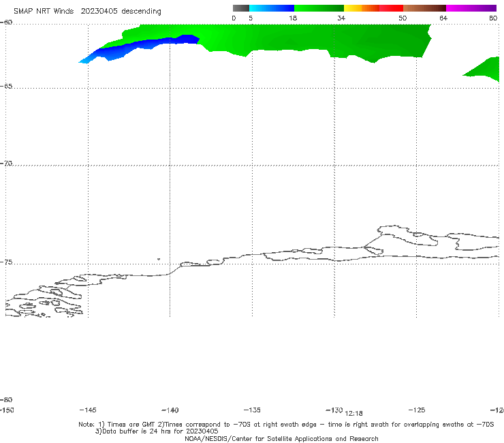Click the gray segment of the color bar
The height and width of the screenshot is (443, 504).
240,8
